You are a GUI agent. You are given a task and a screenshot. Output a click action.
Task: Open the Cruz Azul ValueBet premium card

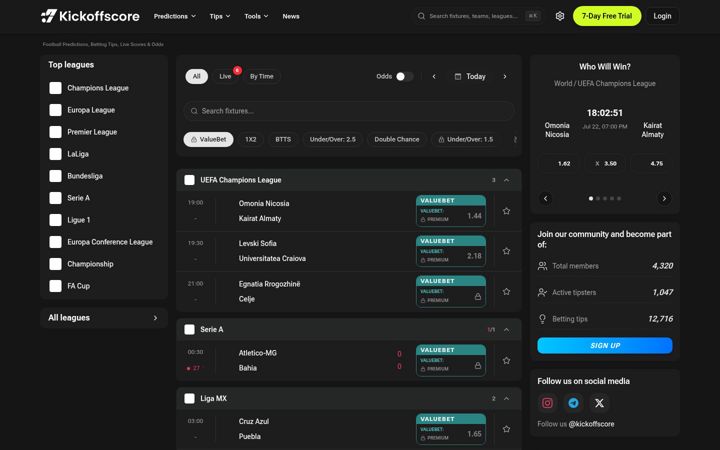(x=451, y=429)
